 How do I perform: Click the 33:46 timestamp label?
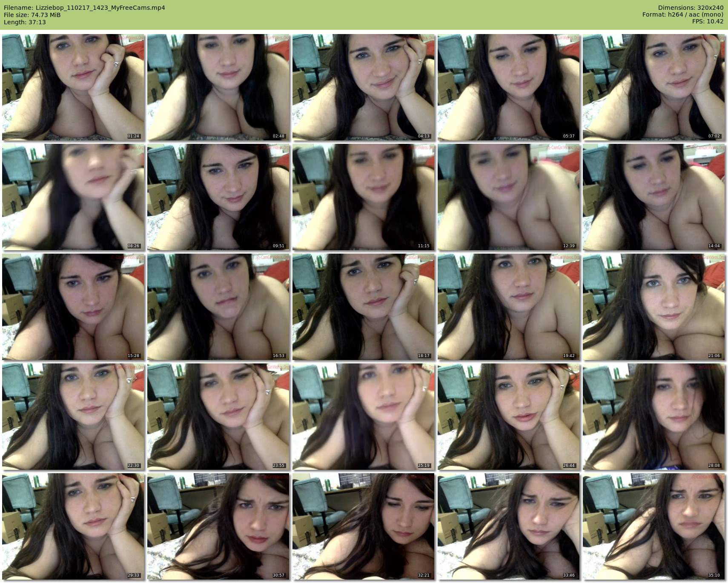[569, 575]
